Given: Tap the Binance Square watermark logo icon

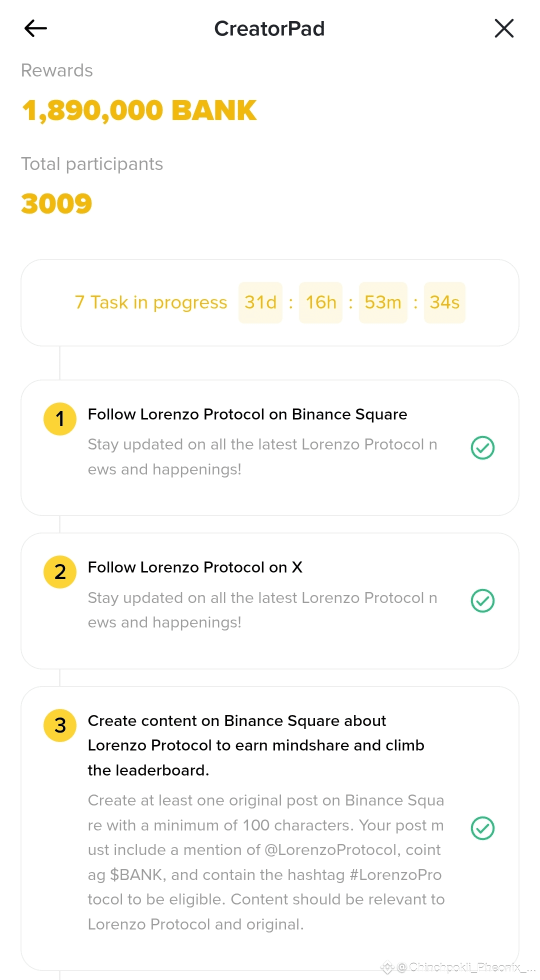Looking at the screenshot, I should click(x=387, y=967).
